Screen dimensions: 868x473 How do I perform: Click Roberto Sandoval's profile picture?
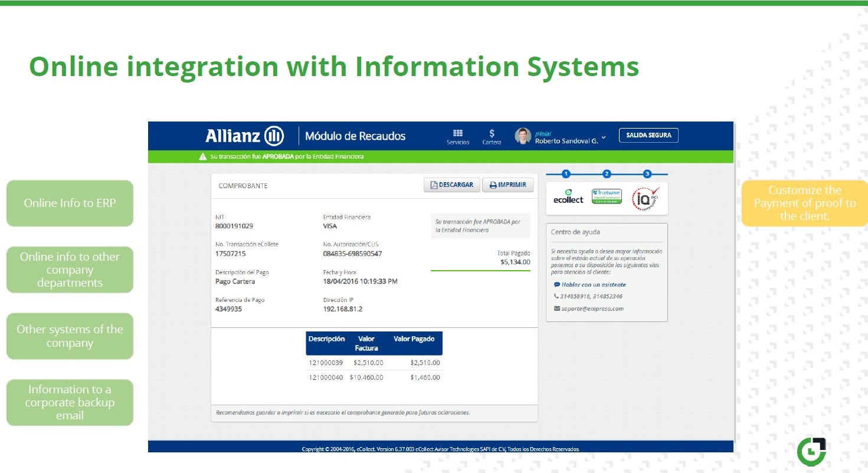(522, 136)
